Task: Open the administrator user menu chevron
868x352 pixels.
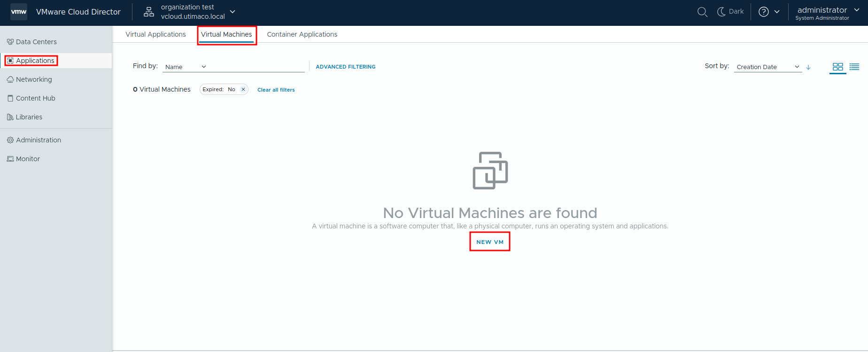Action: 857,10
